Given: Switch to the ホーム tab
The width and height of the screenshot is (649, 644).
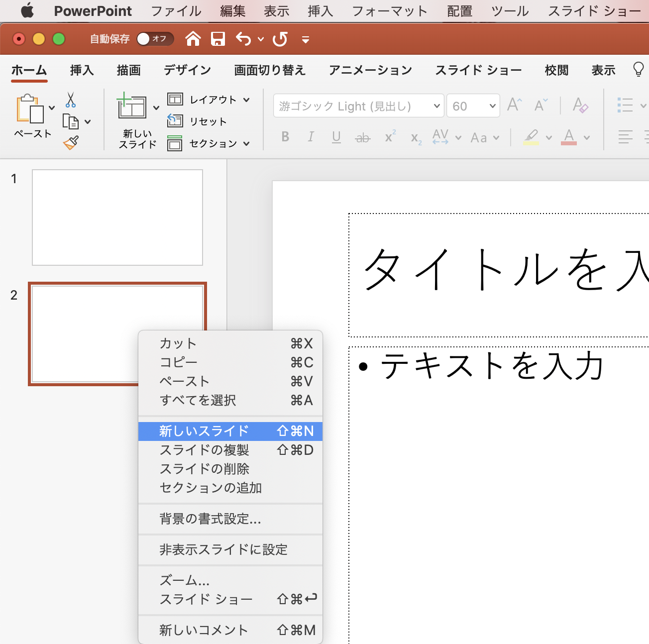Looking at the screenshot, I should click(x=29, y=70).
